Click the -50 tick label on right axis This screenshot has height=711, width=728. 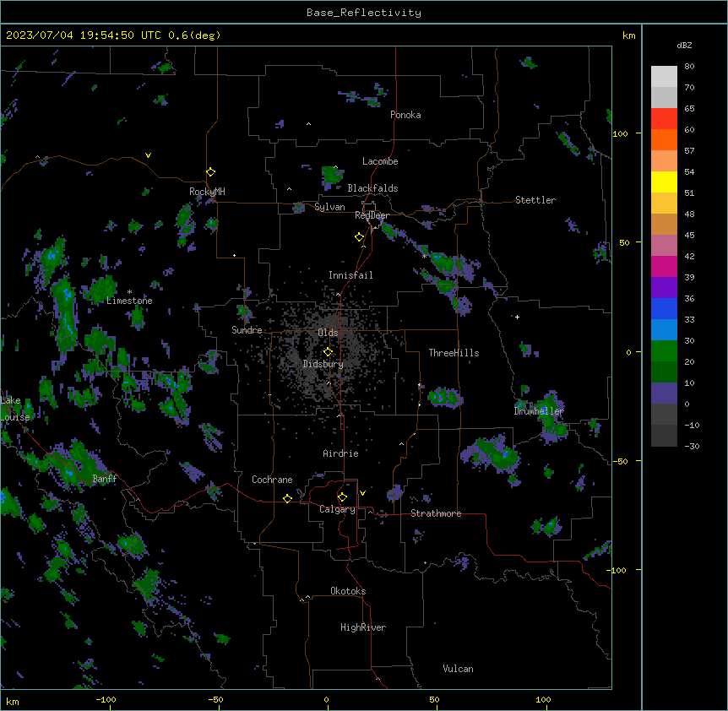tap(619, 461)
